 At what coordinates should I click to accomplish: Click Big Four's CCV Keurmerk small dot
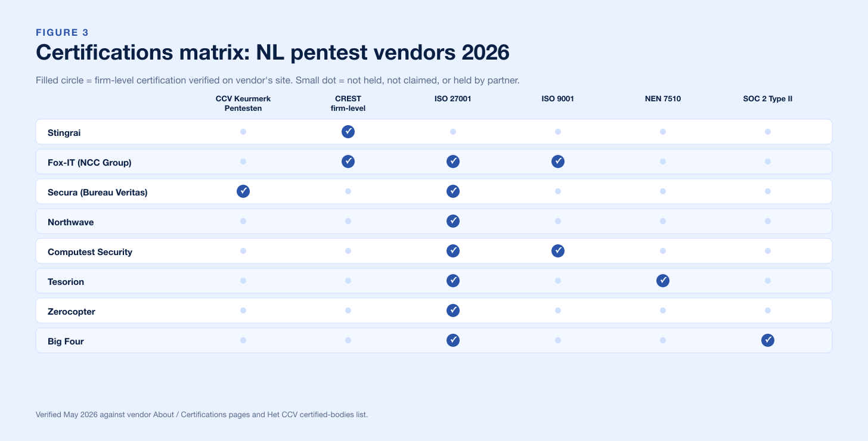(243, 340)
